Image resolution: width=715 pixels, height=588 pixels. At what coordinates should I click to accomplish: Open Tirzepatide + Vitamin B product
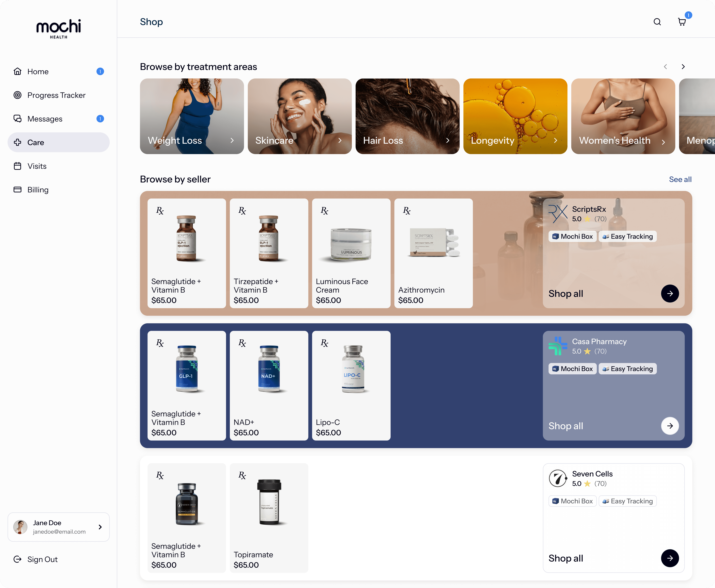[269, 253]
